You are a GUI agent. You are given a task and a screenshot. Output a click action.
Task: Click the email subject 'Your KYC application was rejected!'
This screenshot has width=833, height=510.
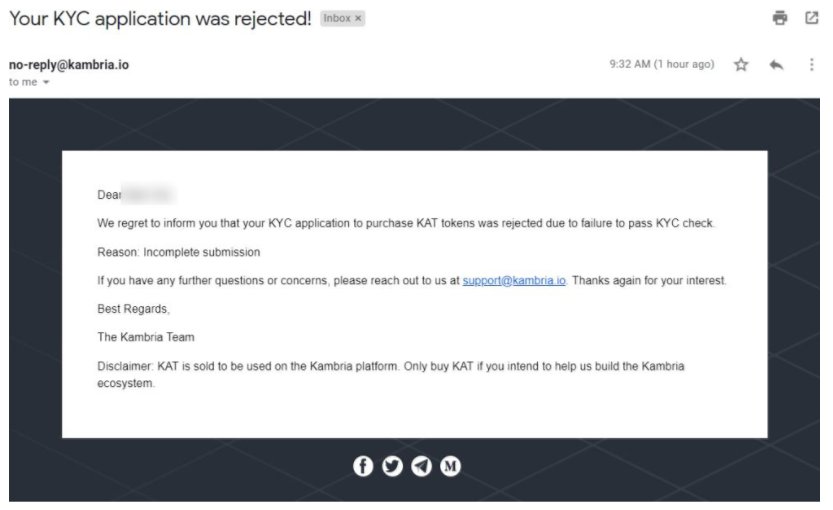[x=160, y=19]
